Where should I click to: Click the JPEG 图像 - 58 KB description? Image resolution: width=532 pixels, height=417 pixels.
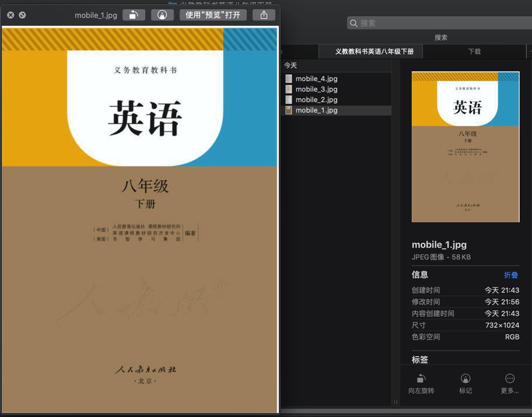pyautogui.click(x=441, y=257)
